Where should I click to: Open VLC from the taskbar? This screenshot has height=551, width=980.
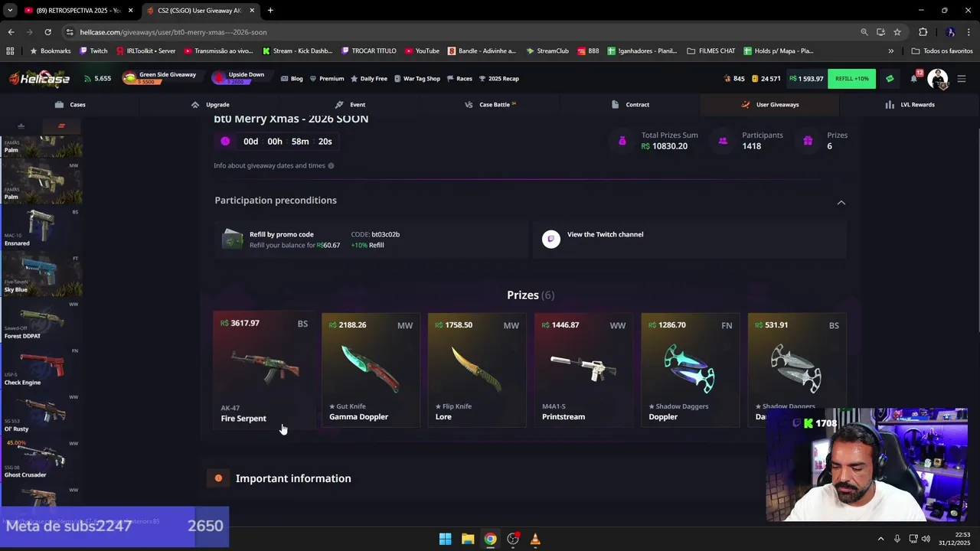(x=535, y=539)
